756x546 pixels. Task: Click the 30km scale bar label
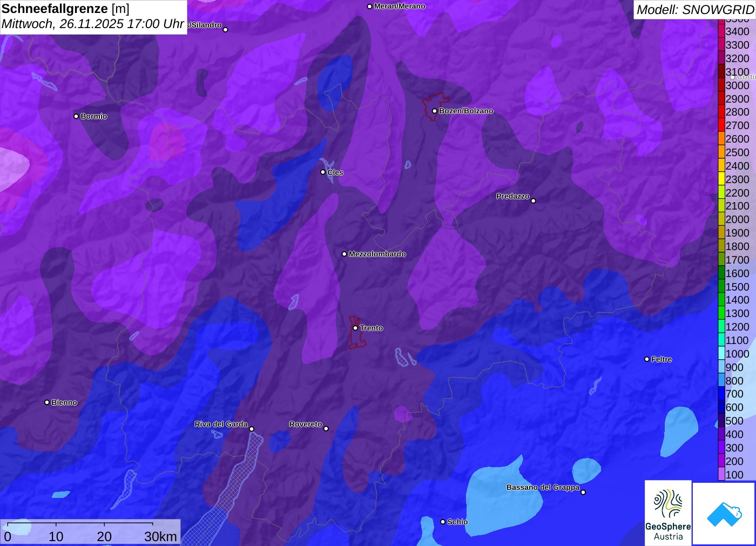click(x=160, y=536)
